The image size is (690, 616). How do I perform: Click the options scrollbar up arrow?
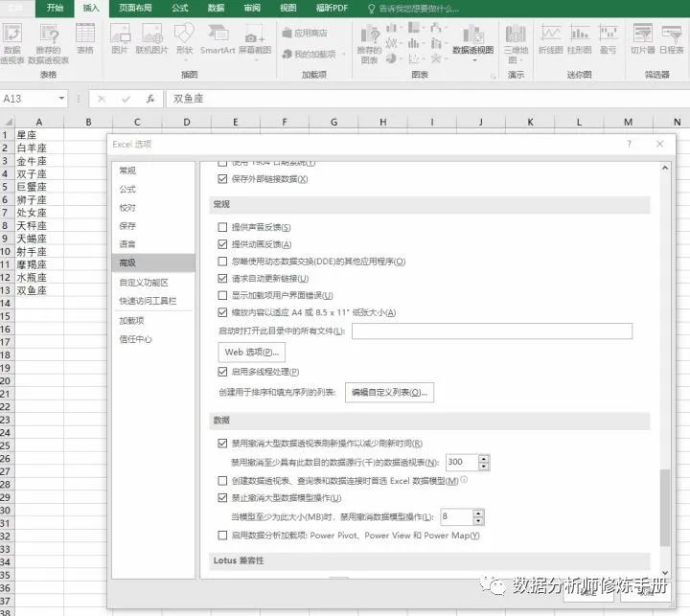coord(665,168)
